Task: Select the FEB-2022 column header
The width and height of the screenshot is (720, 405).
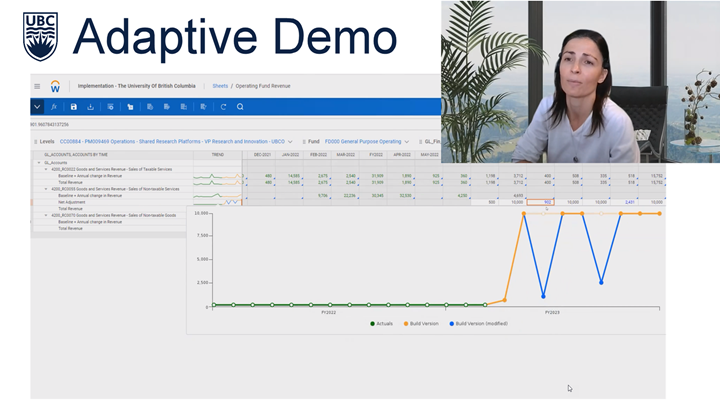Action: (318, 155)
